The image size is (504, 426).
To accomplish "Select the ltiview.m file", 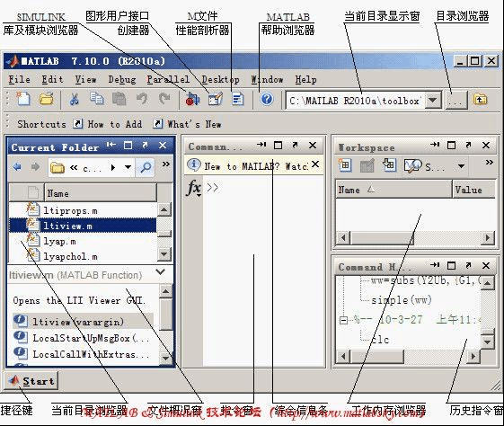I will click(83, 226).
